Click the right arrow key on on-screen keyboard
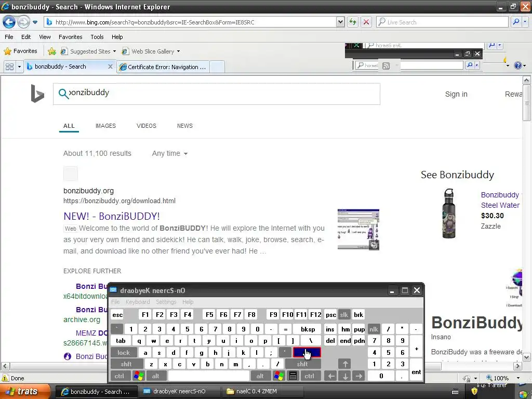Screen dimensions: 532x399 358,376
